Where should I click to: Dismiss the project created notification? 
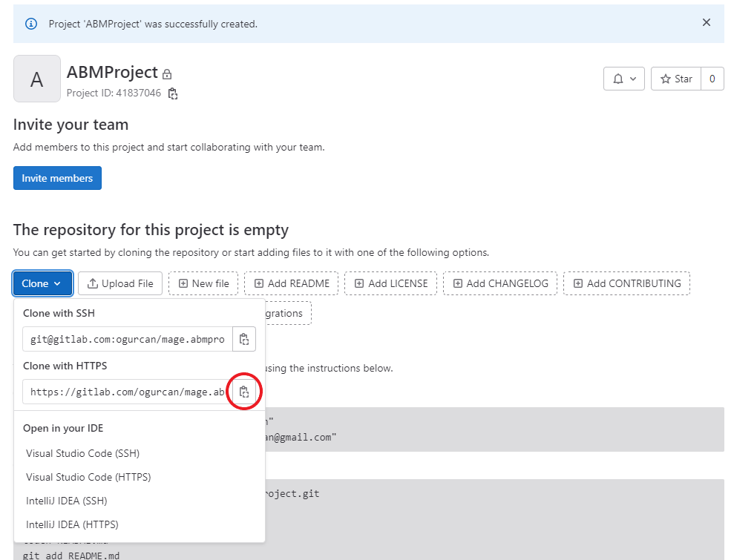[x=707, y=22]
